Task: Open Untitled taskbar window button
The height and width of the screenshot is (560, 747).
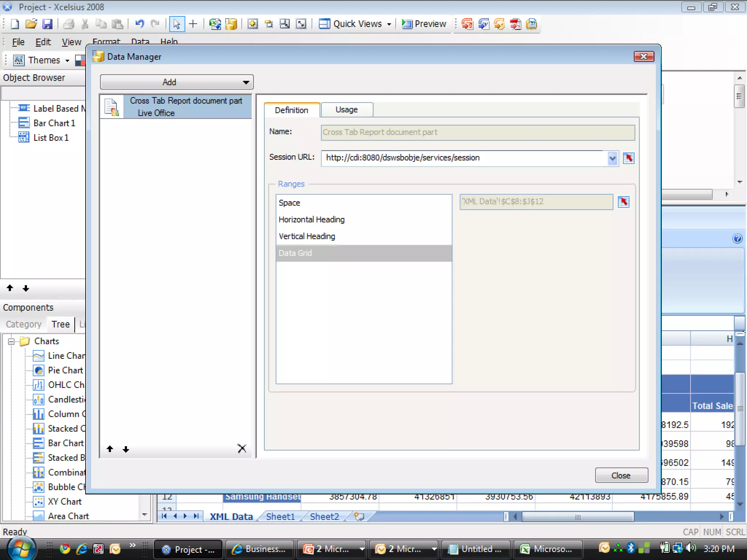Action: (x=476, y=549)
